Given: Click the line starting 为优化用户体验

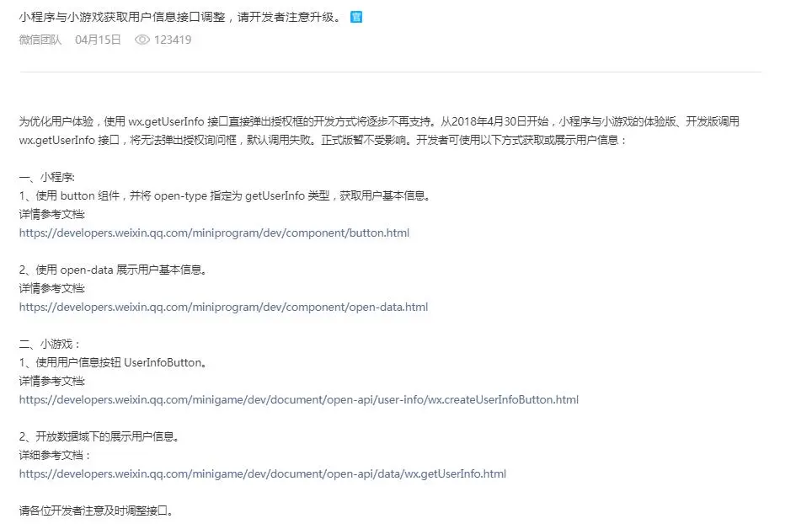Looking at the screenshot, I should pyautogui.click(x=379, y=121).
